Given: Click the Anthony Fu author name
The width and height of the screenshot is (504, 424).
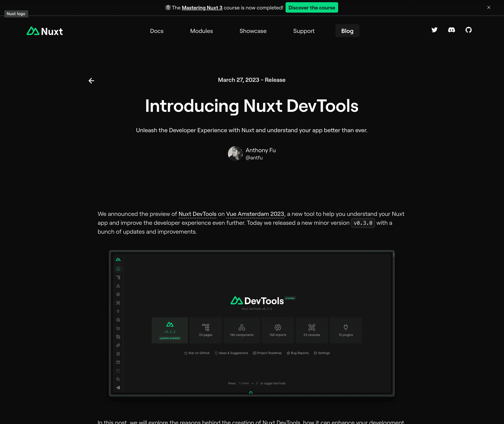Looking at the screenshot, I should 261,150.
